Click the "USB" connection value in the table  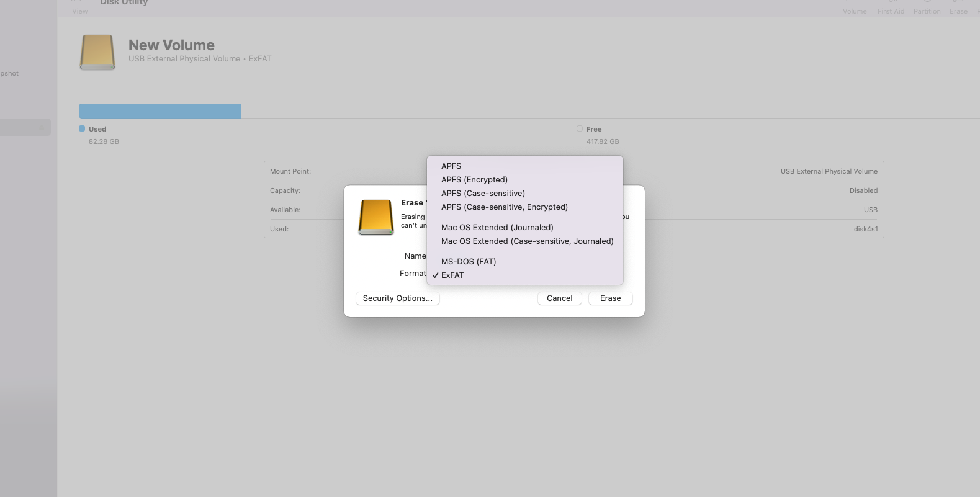click(x=871, y=210)
